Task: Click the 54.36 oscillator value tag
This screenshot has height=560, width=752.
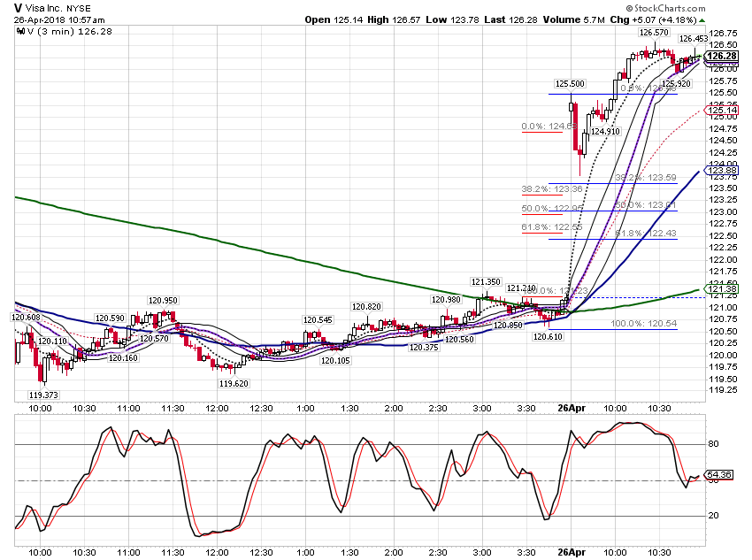Action: [x=718, y=475]
